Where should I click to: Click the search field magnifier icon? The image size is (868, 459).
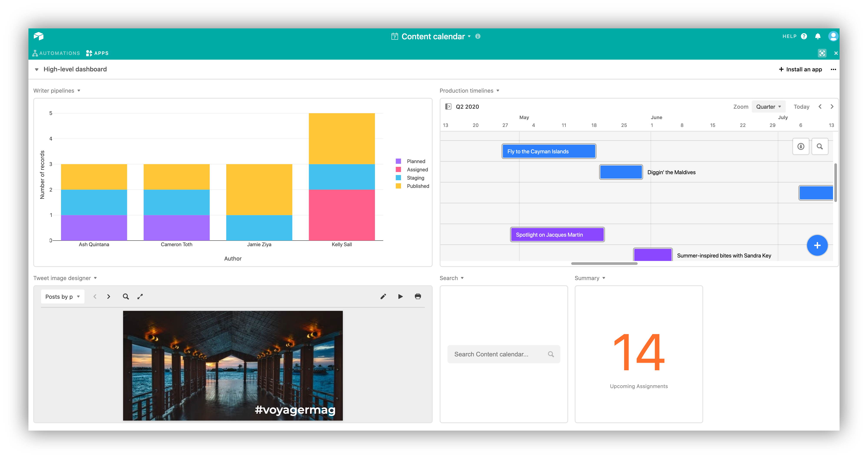click(x=551, y=354)
